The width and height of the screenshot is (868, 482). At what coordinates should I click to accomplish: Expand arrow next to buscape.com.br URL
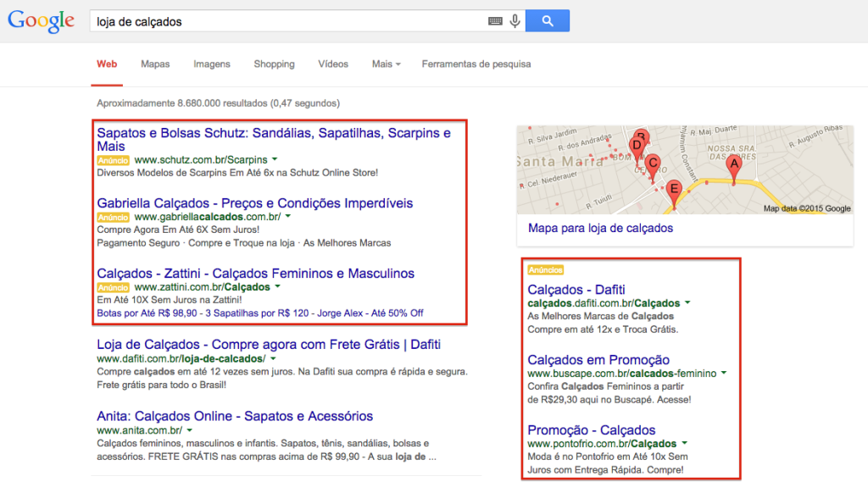725,374
